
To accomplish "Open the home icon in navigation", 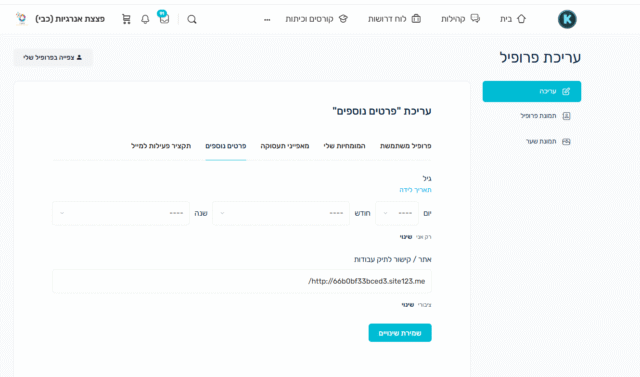I will [x=521, y=19].
